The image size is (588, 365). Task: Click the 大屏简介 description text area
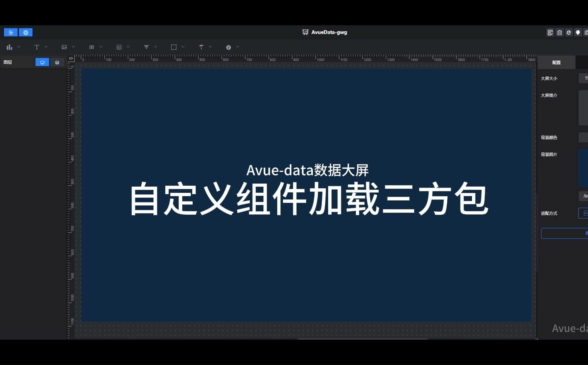click(x=583, y=108)
